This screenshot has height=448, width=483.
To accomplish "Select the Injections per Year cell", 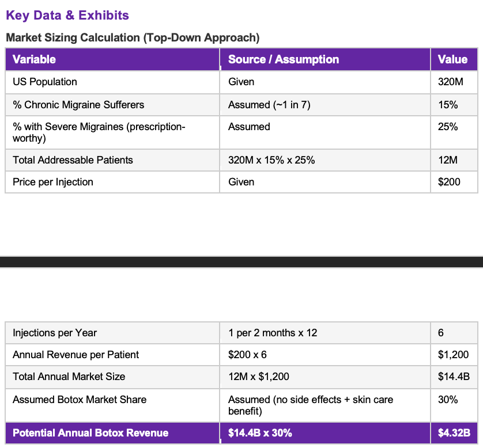I will [x=112, y=333].
